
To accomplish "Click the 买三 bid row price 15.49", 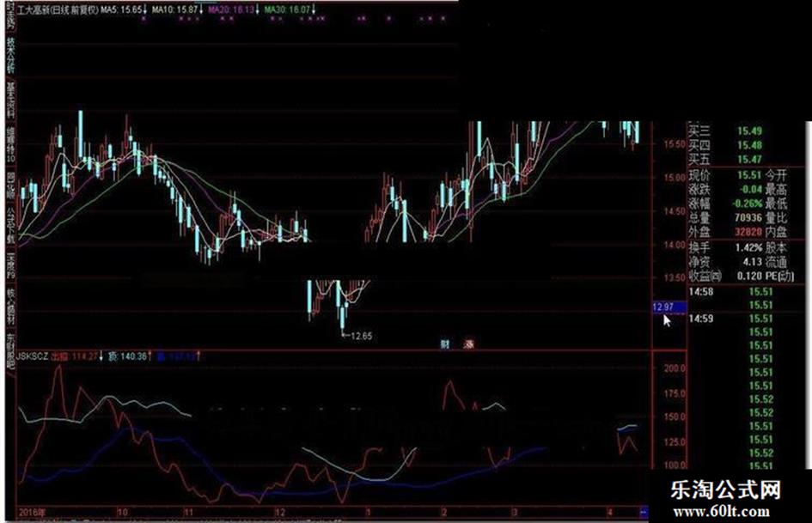I will click(749, 131).
